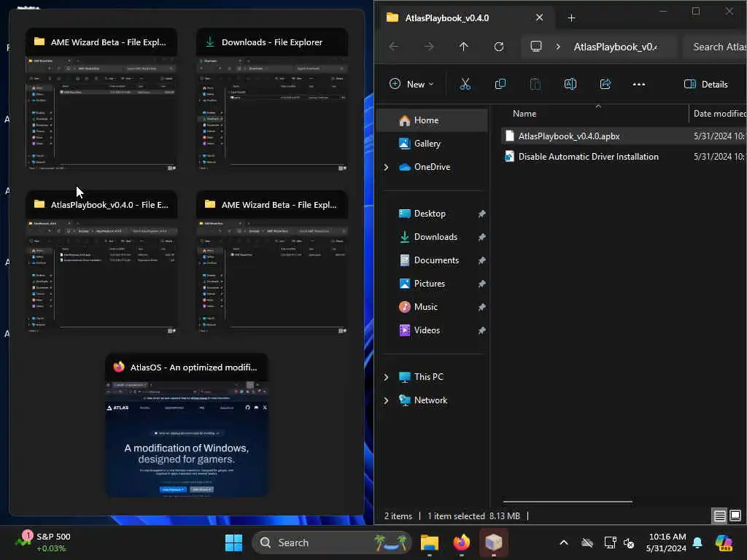Click the Share icon in toolbar
The image size is (747, 560).
pos(605,85)
